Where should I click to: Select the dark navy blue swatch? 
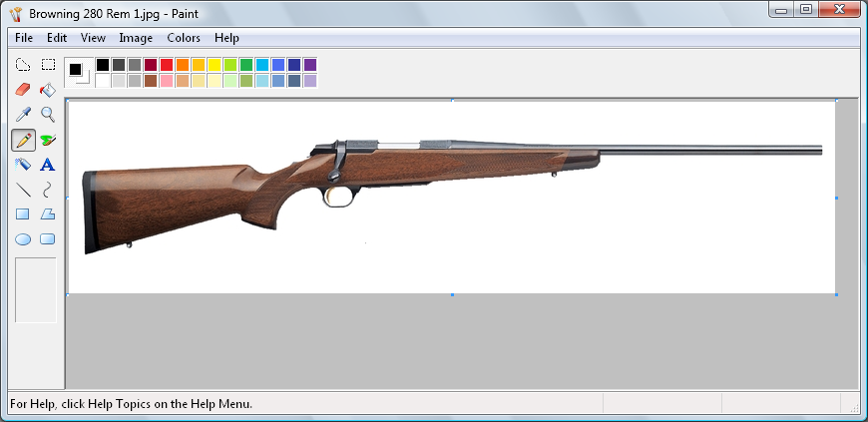click(294, 65)
